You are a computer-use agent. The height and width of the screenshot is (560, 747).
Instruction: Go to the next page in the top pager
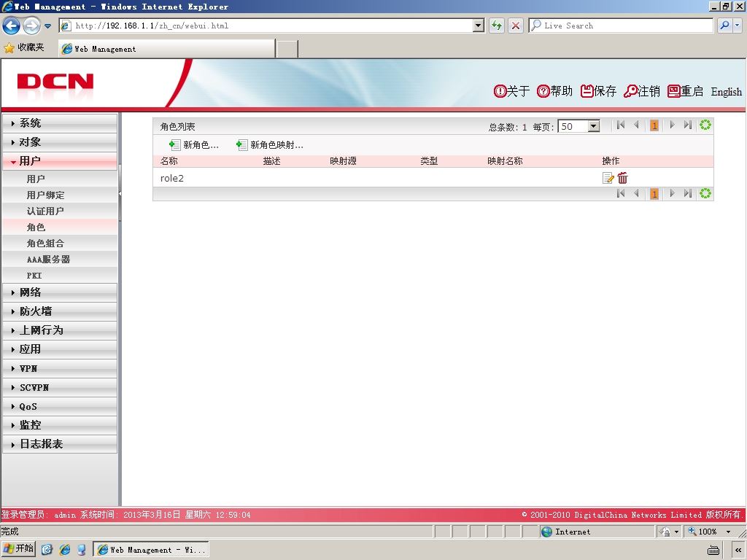click(x=672, y=125)
